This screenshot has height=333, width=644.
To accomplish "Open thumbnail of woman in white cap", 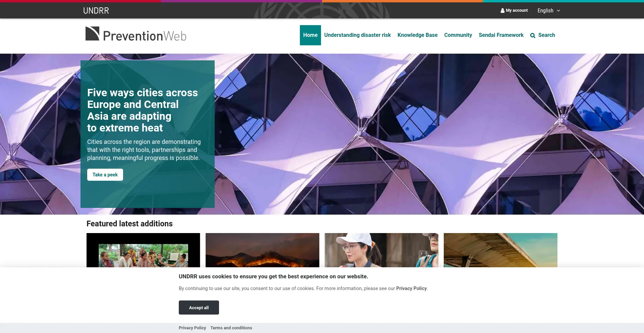I will (x=381, y=250).
